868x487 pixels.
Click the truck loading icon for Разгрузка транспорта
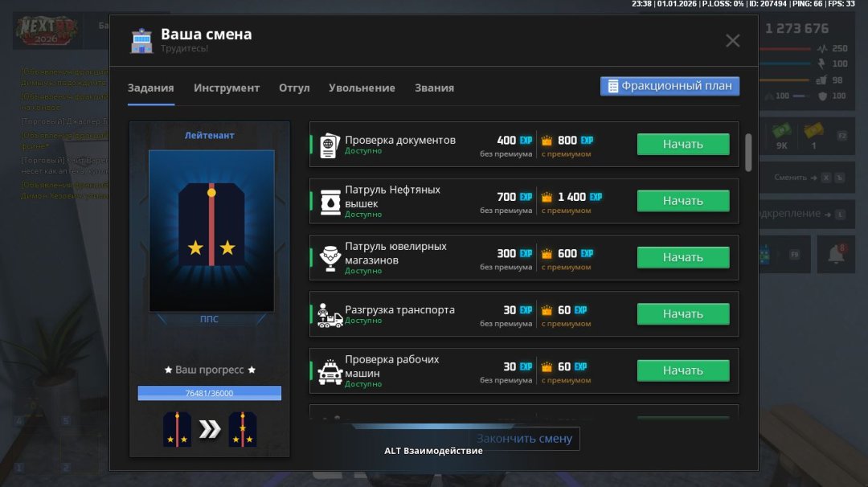click(330, 315)
